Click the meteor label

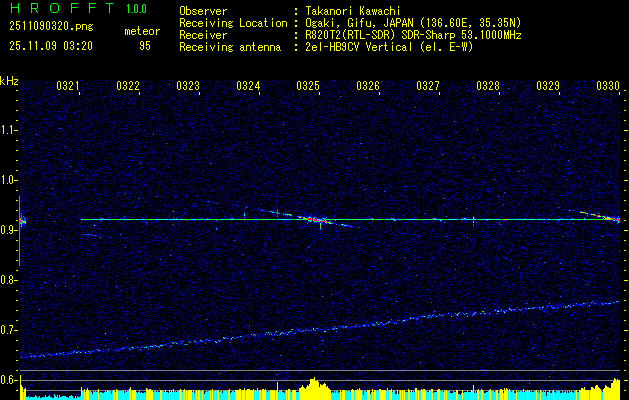(142, 32)
